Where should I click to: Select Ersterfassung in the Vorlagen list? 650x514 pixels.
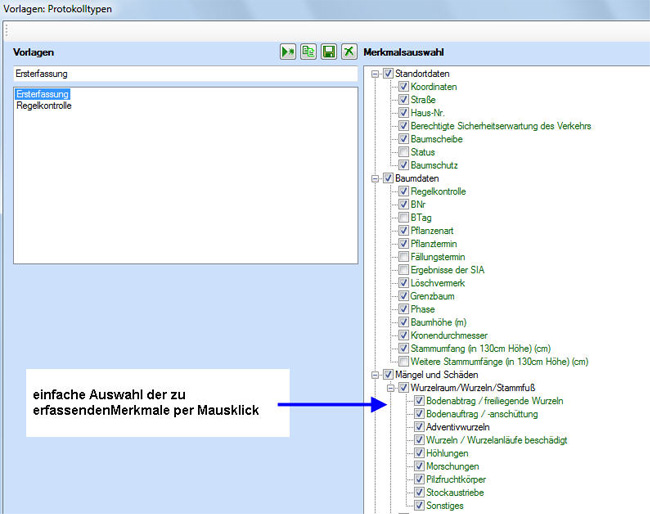(43, 94)
